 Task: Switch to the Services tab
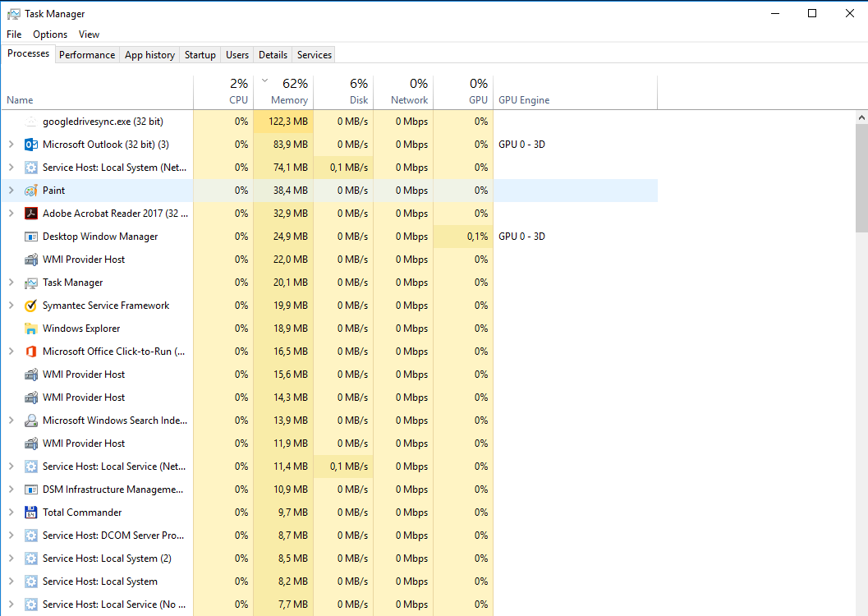click(314, 55)
